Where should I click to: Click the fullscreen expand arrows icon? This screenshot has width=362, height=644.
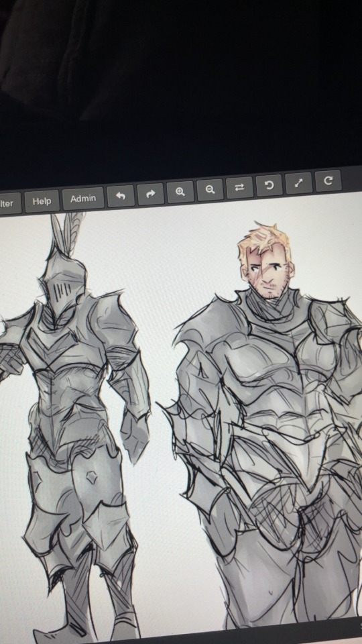click(x=299, y=182)
